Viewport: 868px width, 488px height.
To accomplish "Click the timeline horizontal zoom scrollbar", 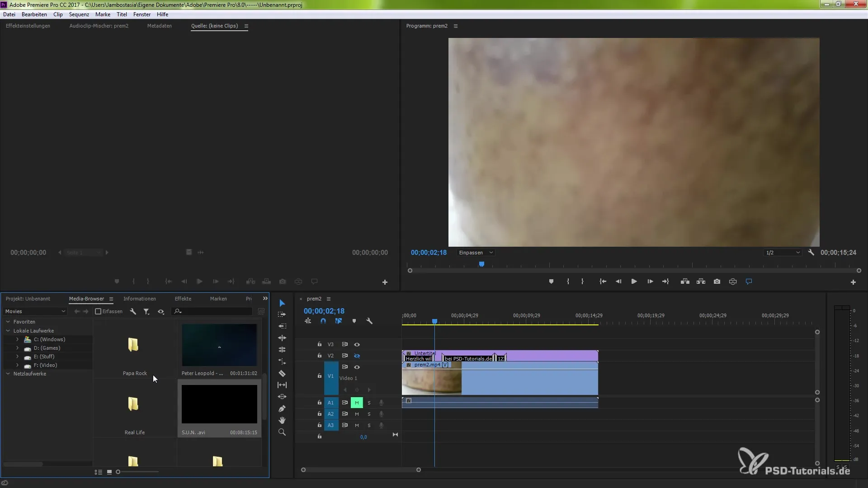I will (361, 470).
